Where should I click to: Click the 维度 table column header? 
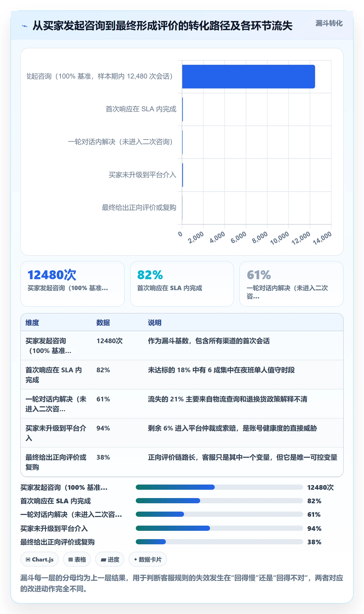tap(32, 323)
